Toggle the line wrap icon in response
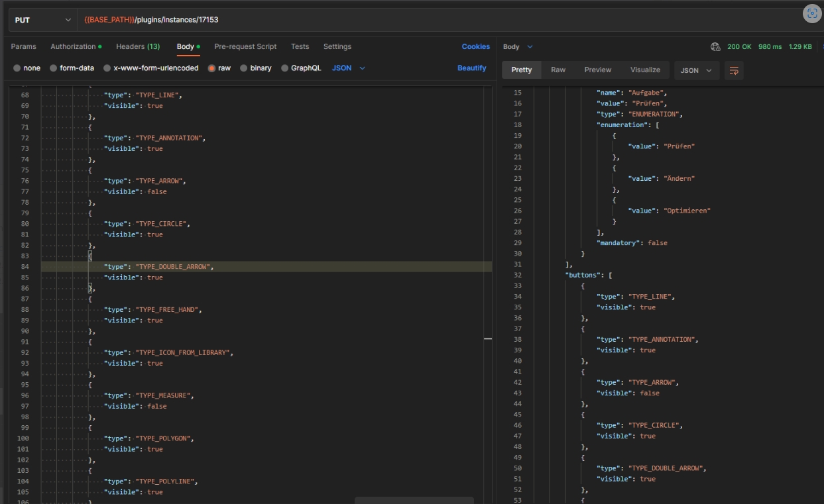Viewport: 824px width, 504px height. (x=734, y=70)
